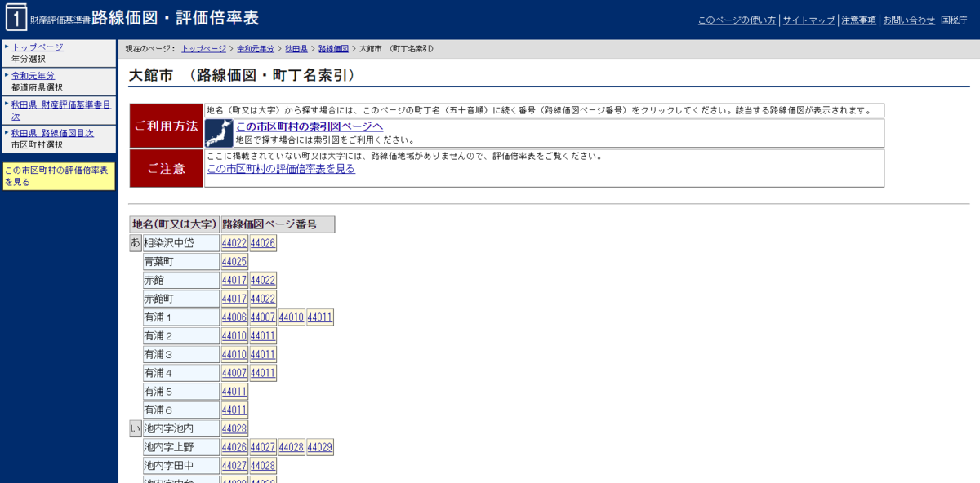Click the 有浦５ place name cell
980x483 pixels.
coord(180,392)
